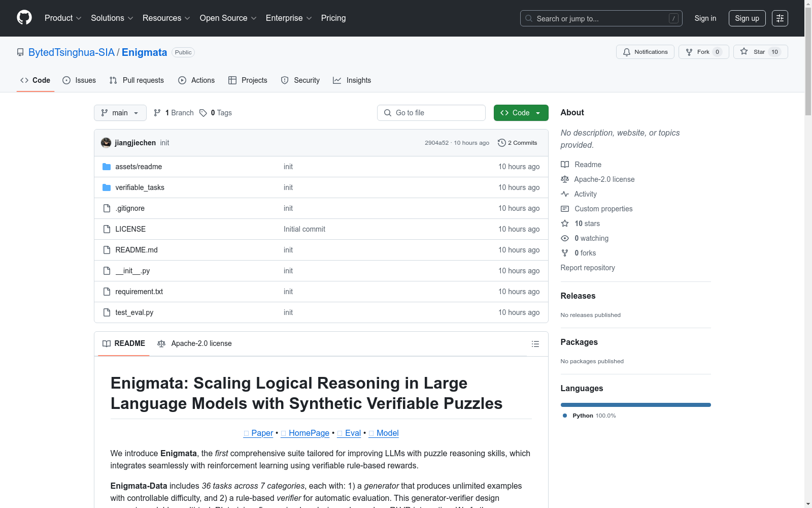812x508 pixels.
Task: Click the branch icon beside 1 Branch
Action: pos(157,113)
